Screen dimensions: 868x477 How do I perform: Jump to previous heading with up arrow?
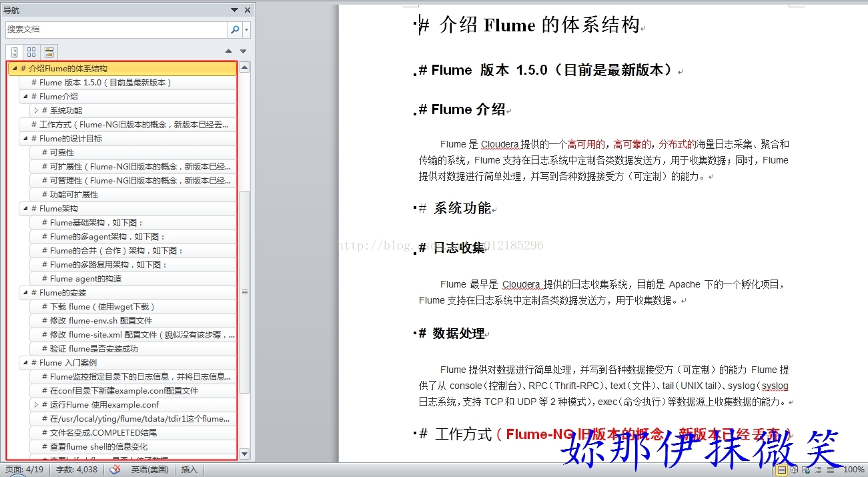229,51
